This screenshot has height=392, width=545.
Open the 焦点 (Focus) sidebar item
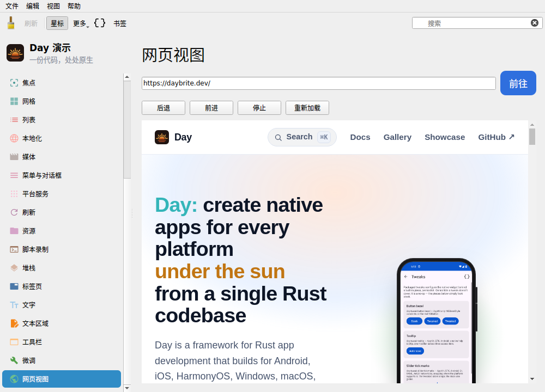(62, 83)
